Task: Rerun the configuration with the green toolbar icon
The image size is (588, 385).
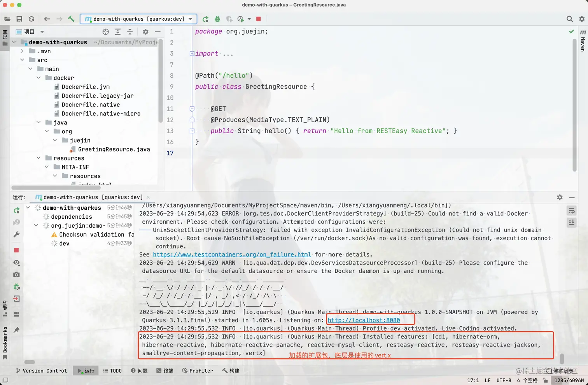Action: 205,19
